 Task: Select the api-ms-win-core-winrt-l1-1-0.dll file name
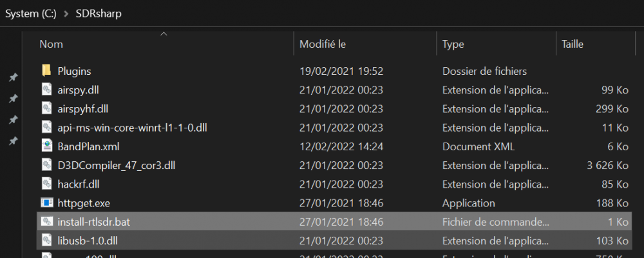tap(132, 128)
